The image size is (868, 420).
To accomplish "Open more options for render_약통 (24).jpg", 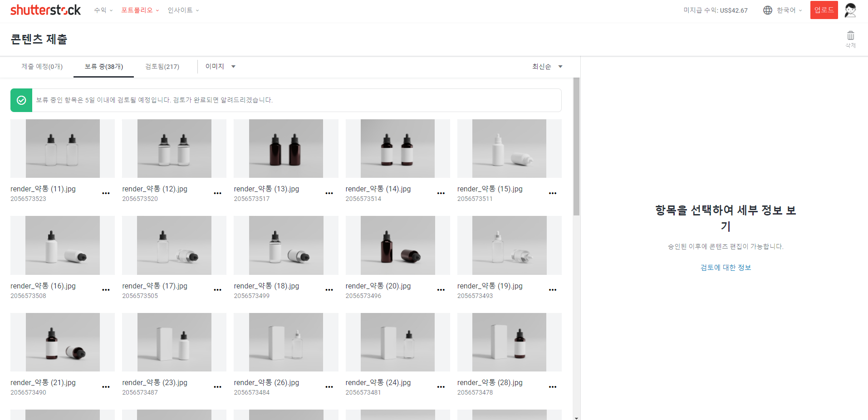I will tap(441, 387).
